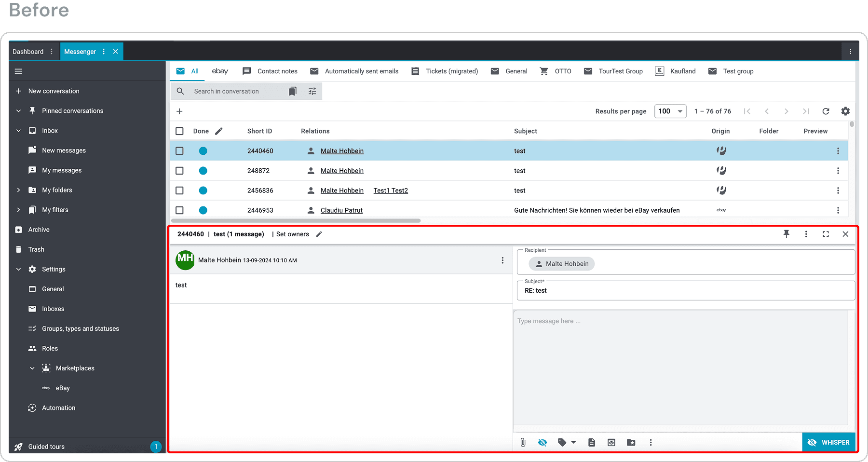Image resolution: width=868 pixels, height=462 pixels.
Task: Open search filter options (tune icon)
Action: pos(312,91)
